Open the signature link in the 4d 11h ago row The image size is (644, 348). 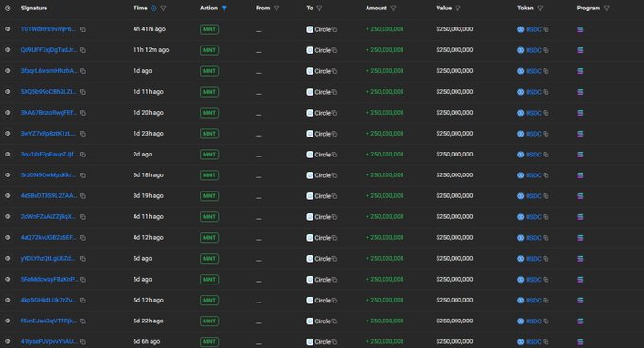click(48, 216)
